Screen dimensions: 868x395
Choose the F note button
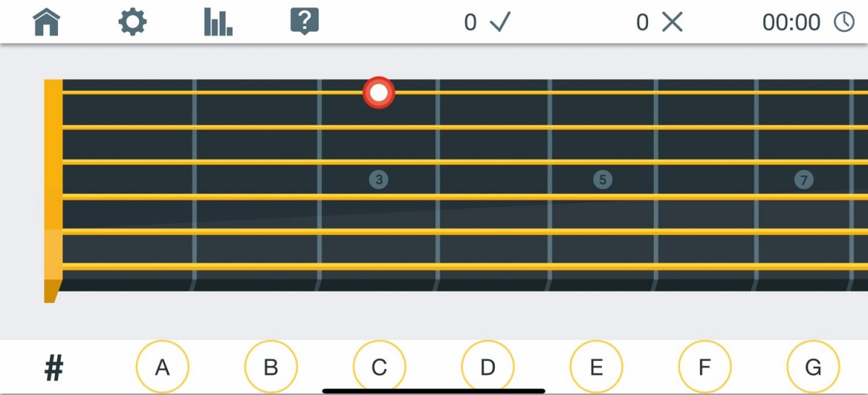[x=705, y=368]
